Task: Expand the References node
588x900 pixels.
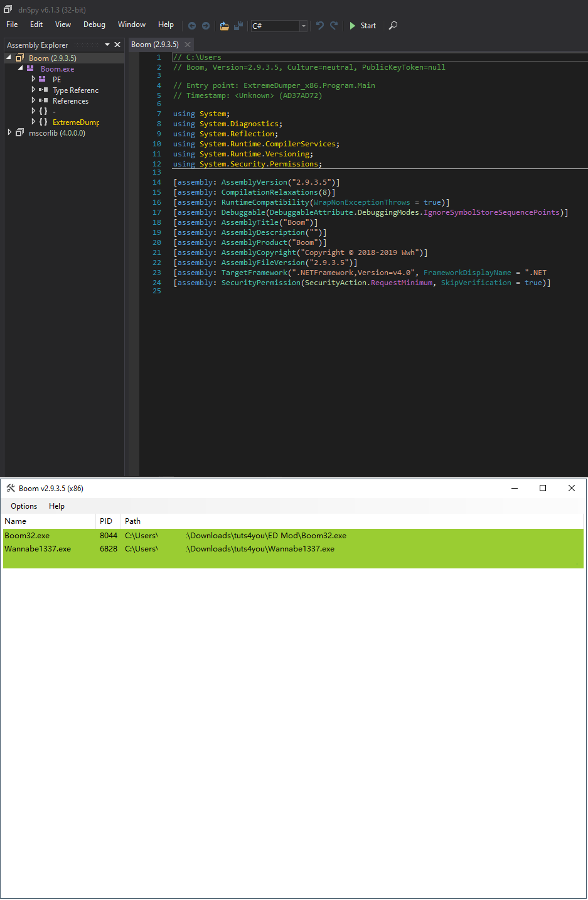Action: pos(33,100)
